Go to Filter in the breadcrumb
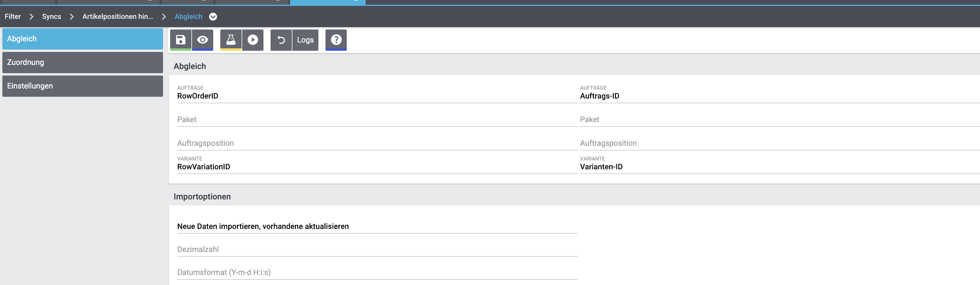The width and height of the screenshot is (980, 285). coord(13,17)
